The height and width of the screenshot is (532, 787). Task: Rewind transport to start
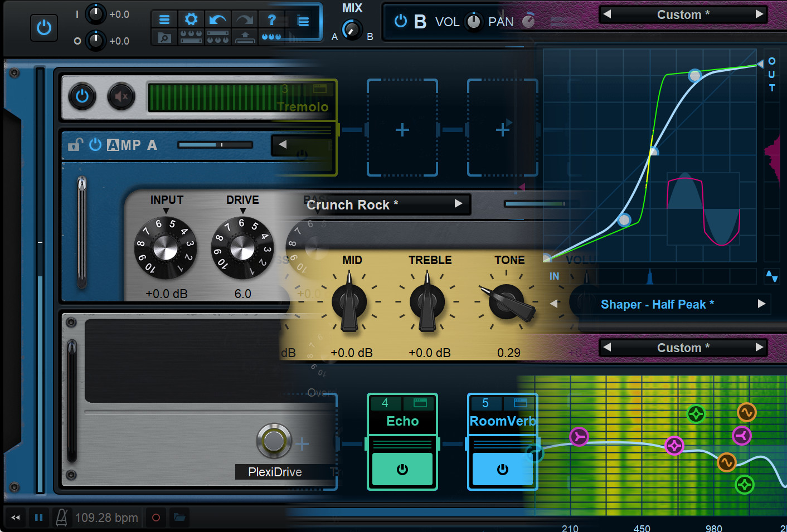16,518
